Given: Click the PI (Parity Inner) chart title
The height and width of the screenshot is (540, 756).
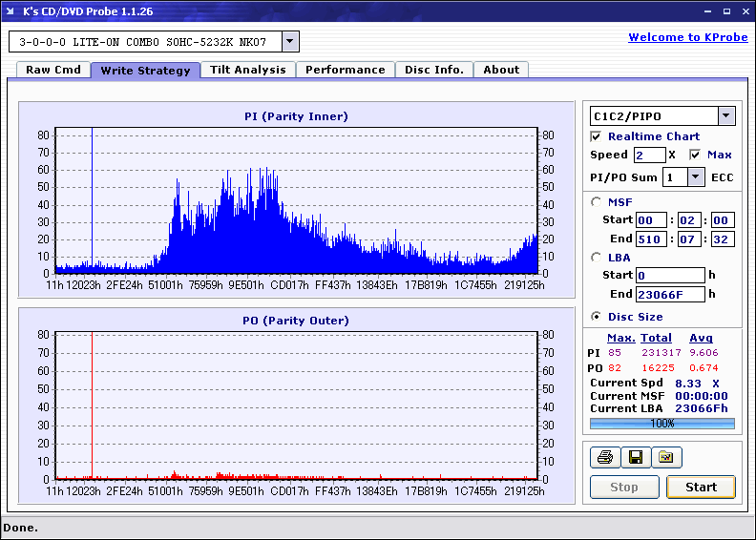Looking at the screenshot, I should pos(296,116).
